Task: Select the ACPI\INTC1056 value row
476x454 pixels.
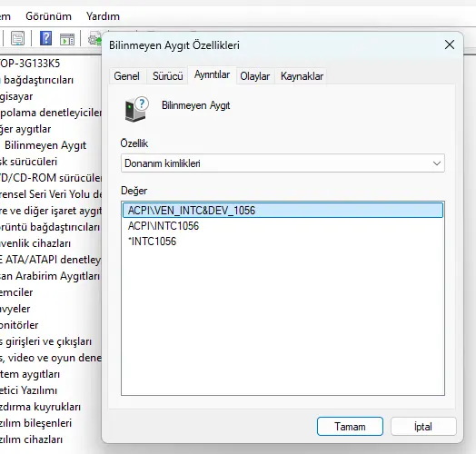Action: 283,226
